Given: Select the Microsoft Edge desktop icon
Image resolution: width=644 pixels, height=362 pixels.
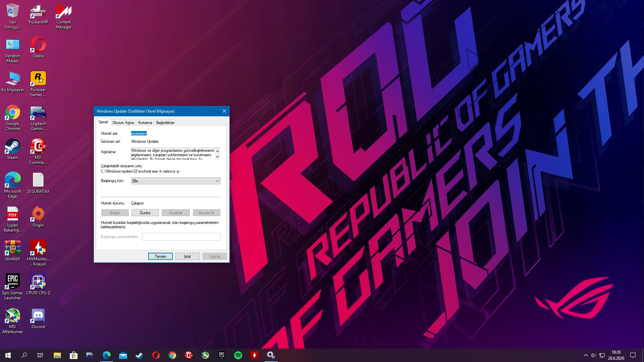Looking at the screenshot, I should [x=12, y=185].
